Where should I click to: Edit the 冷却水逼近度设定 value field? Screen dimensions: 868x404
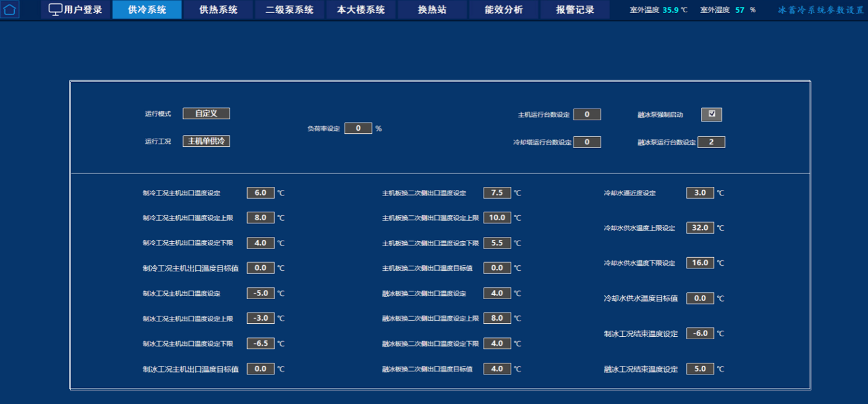point(700,192)
